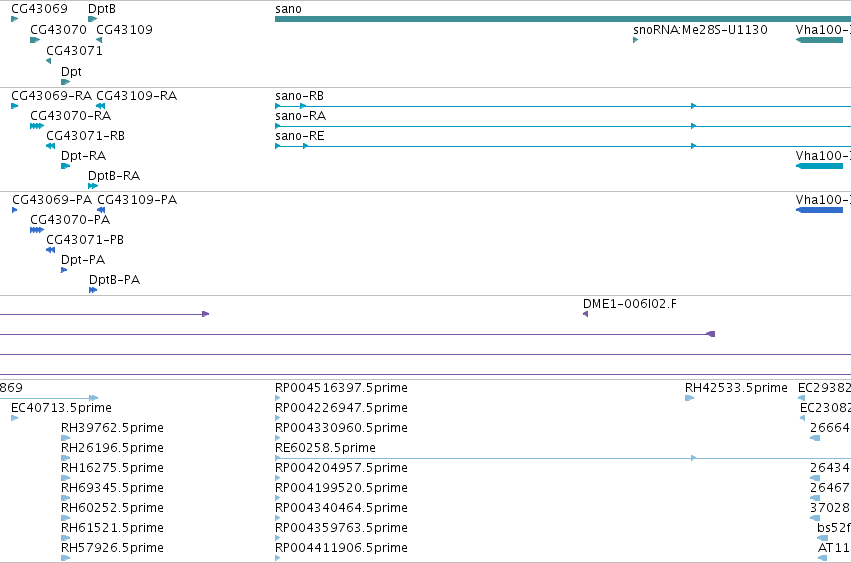The width and height of the screenshot is (851, 563).
Task: Click the RH57926.5prime EST label
Action: pyautogui.click(x=112, y=548)
